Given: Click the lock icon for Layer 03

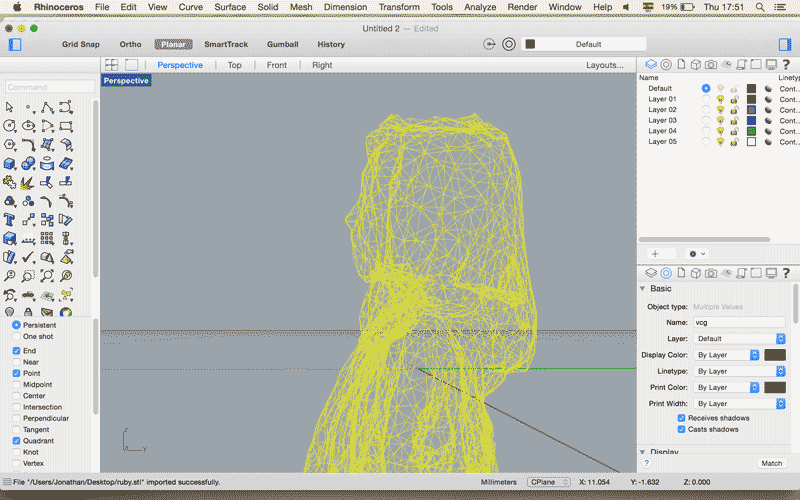Looking at the screenshot, I should click(x=734, y=120).
